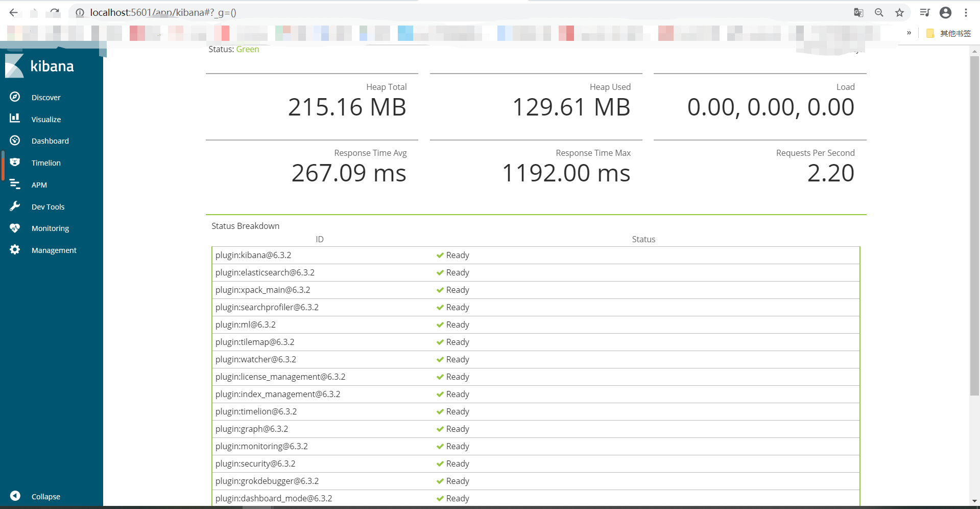This screenshot has height=509, width=980.
Task: Click the plugin:dashboard_mode@6.3.2 row
Action: (536, 498)
